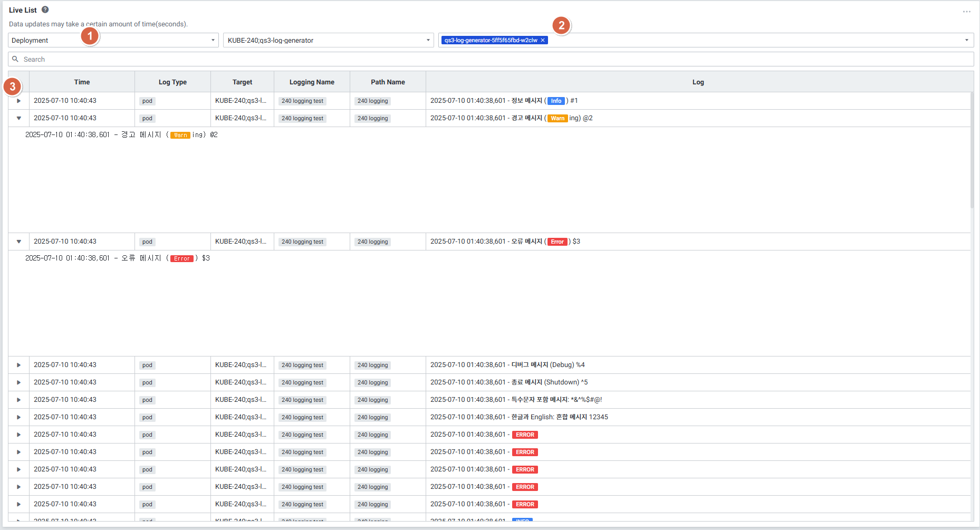Remove the qs3-log-generator pod tag
Image resolution: width=980 pixels, height=530 pixels.
[x=543, y=40]
